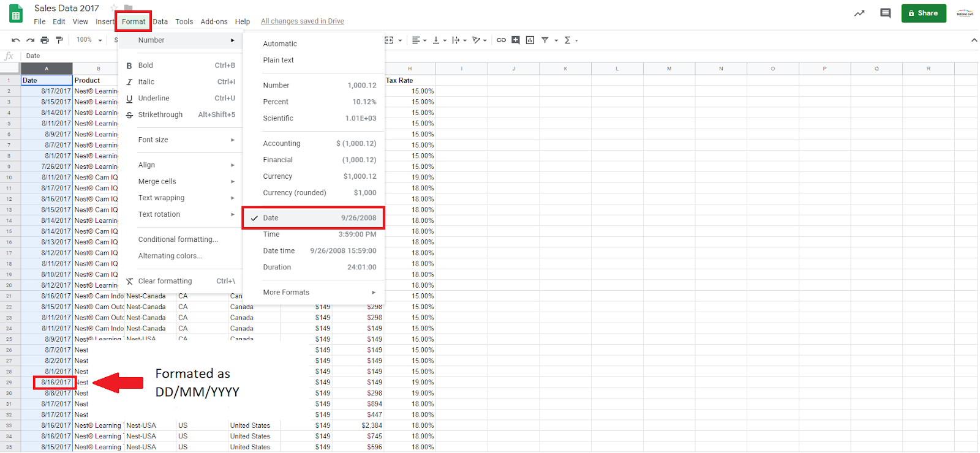Choose Alternating colors option
The width and height of the screenshot is (980, 453).
click(x=181, y=256)
